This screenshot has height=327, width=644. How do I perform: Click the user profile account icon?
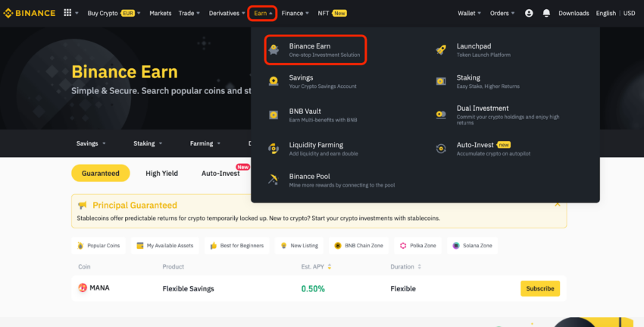pyautogui.click(x=529, y=13)
